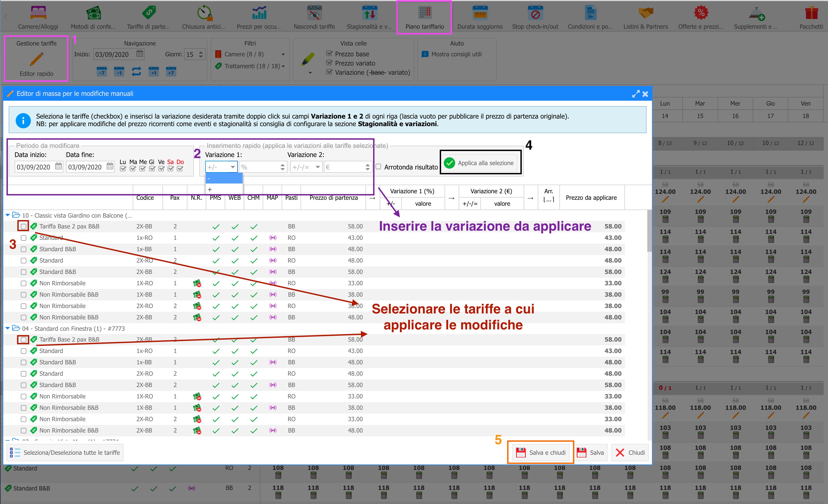The width and height of the screenshot is (828, 504).
Task: Click Salva e chiudi button
Action: tap(541, 453)
